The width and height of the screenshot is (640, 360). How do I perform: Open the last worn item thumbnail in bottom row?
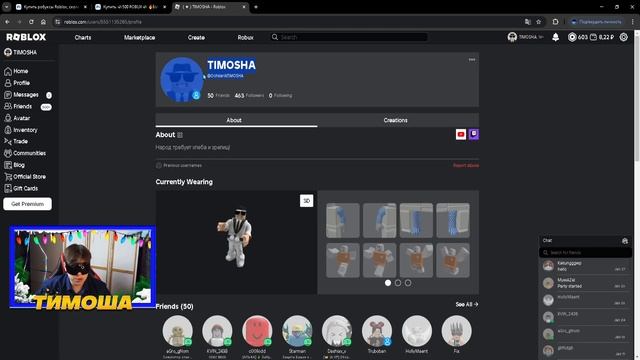tap(453, 260)
